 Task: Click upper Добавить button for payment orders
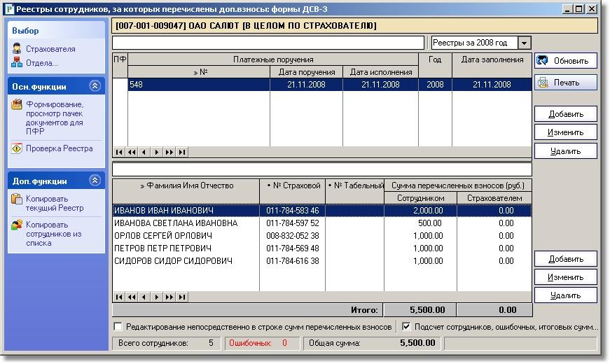[x=566, y=114]
